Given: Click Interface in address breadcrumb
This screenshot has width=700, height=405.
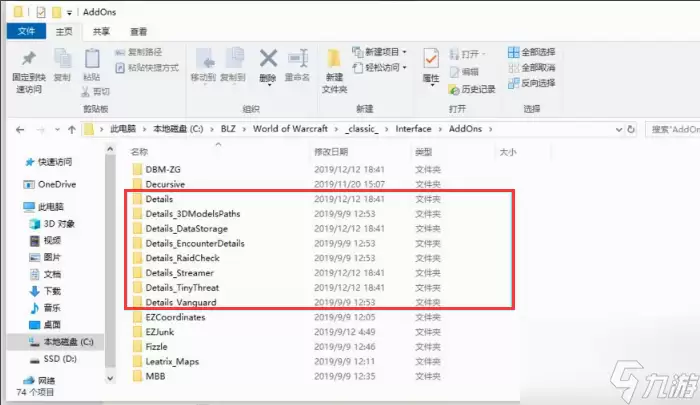Looking at the screenshot, I should tap(413, 129).
